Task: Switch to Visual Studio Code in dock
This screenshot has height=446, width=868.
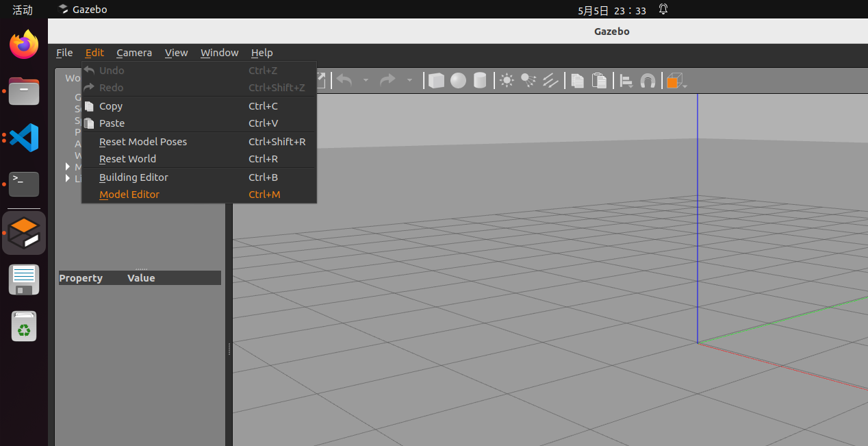Action: click(24, 138)
